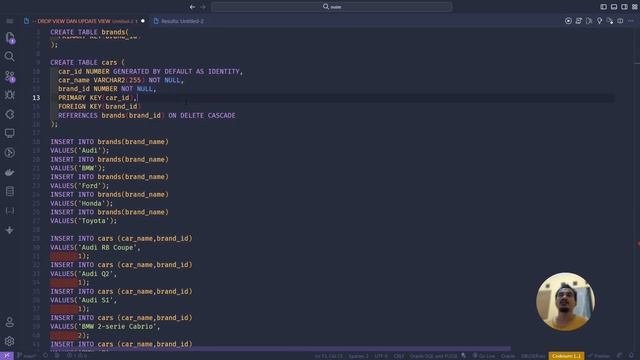Open the Remote Explorer monitor icon
Viewport: 640px width, 360px height.
point(9,133)
